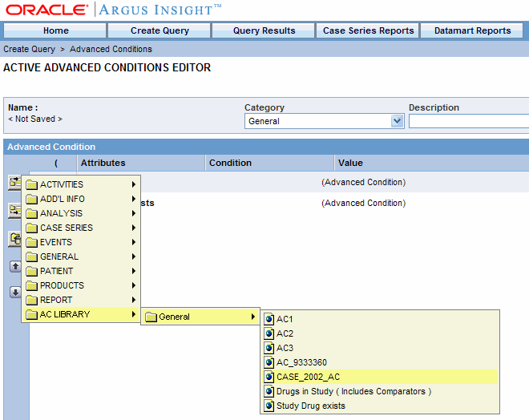This screenshot has height=420, width=529.
Task: Click the move row up arrow icon
Action: [14, 266]
